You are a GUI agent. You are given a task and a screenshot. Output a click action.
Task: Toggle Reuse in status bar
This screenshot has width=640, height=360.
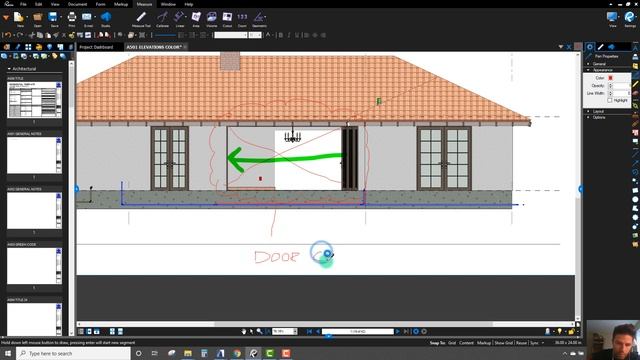click(521, 343)
